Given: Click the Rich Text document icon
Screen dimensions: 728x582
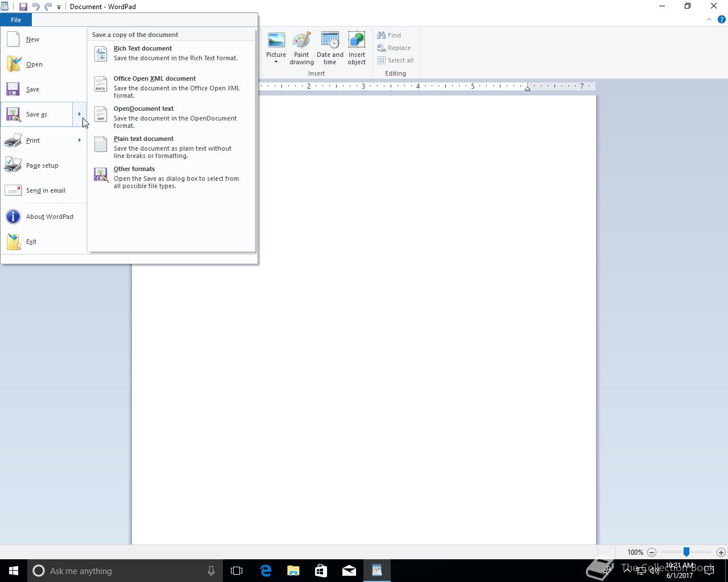Looking at the screenshot, I should pyautogui.click(x=101, y=53).
